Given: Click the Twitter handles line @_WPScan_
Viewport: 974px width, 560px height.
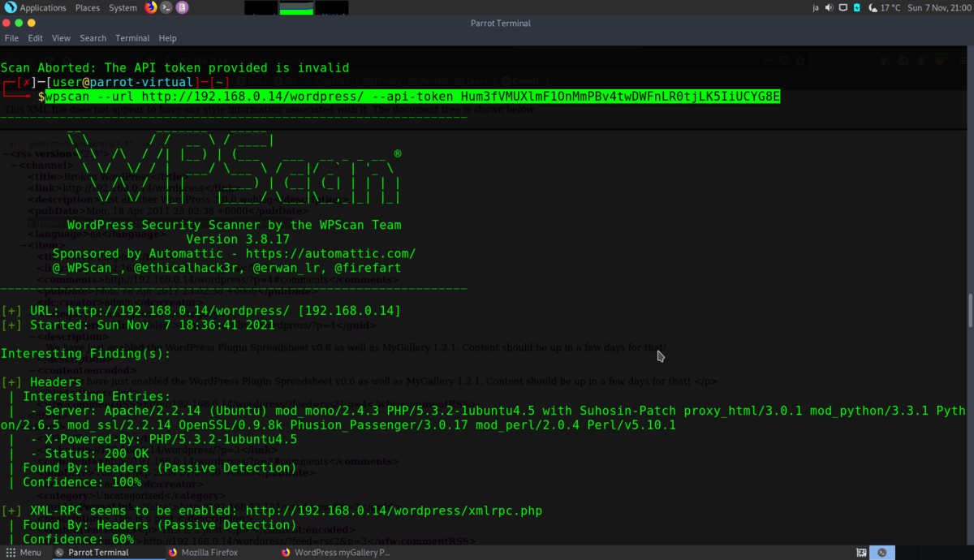Looking at the screenshot, I should (x=226, y=268).
